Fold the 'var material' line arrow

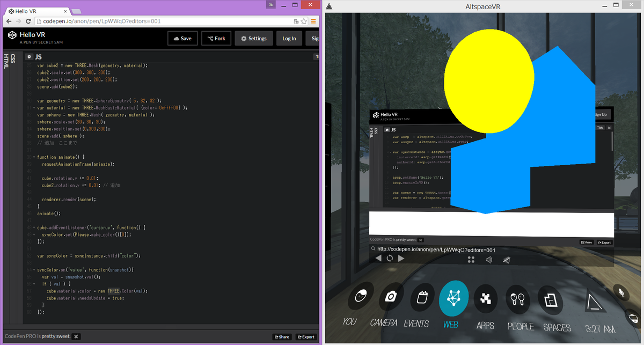coord(34,107)
